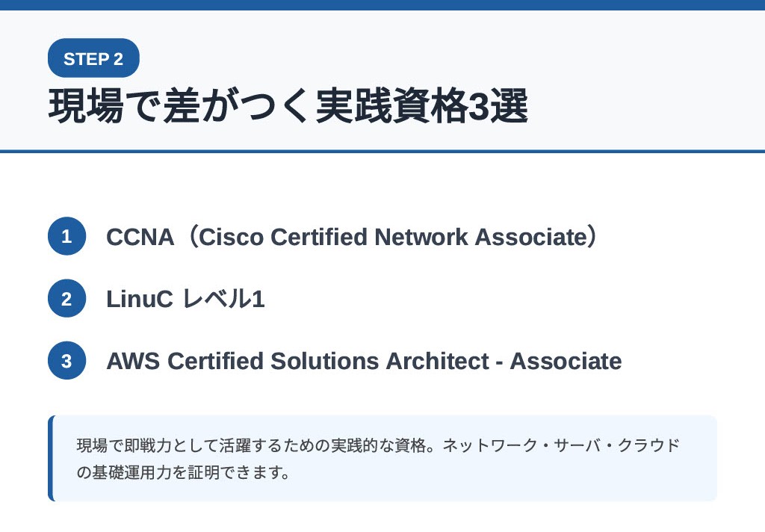Select the number 1 circle icon
This screenshot has height=532, width=765.
coord(66,236)
